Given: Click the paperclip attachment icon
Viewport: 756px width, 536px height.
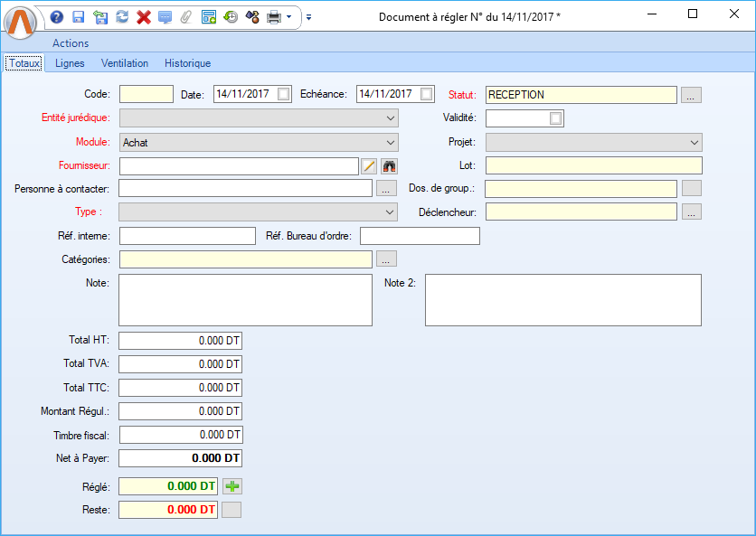Looking at the screenshot, I should coord(186,17).
